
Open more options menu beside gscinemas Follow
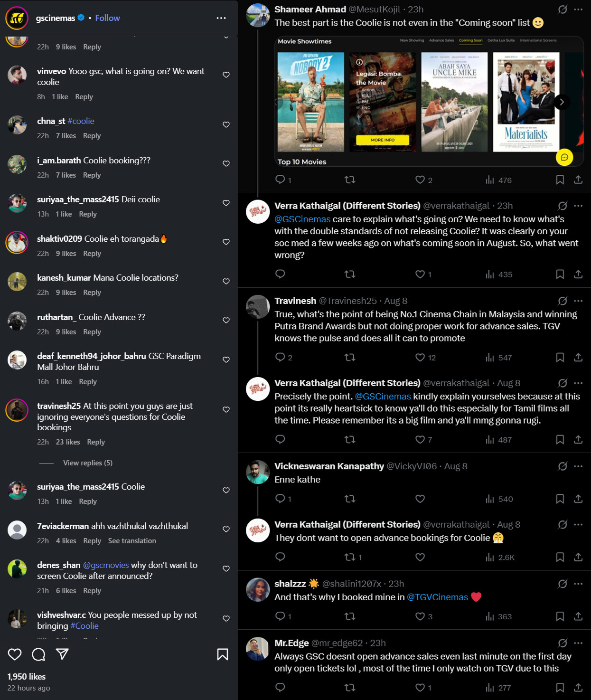pyautogui.click(x=221, y=18)
